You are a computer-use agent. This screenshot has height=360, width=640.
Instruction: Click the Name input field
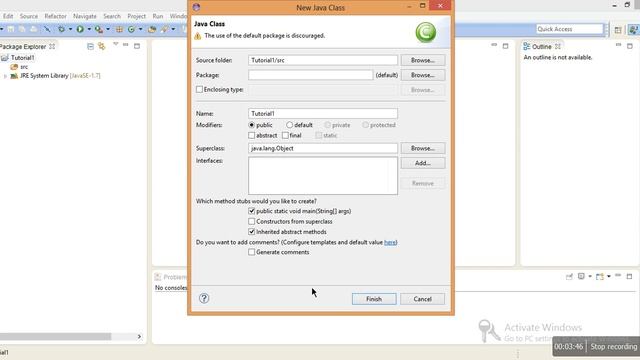tap(322, 113)
